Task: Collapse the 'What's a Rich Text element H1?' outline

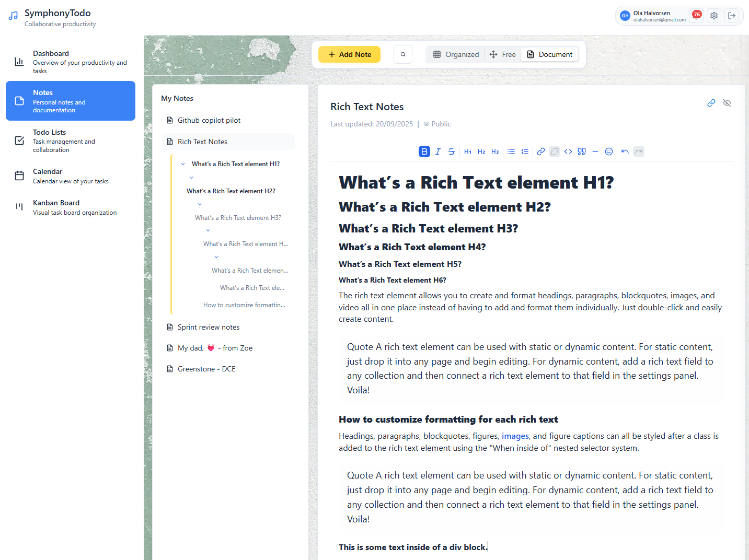Action: pos(183,164)
